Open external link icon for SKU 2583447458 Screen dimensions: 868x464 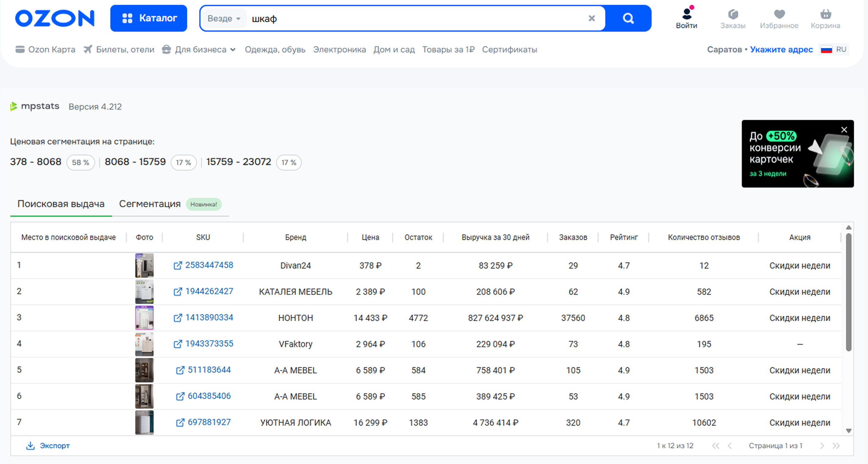point(178,265)
